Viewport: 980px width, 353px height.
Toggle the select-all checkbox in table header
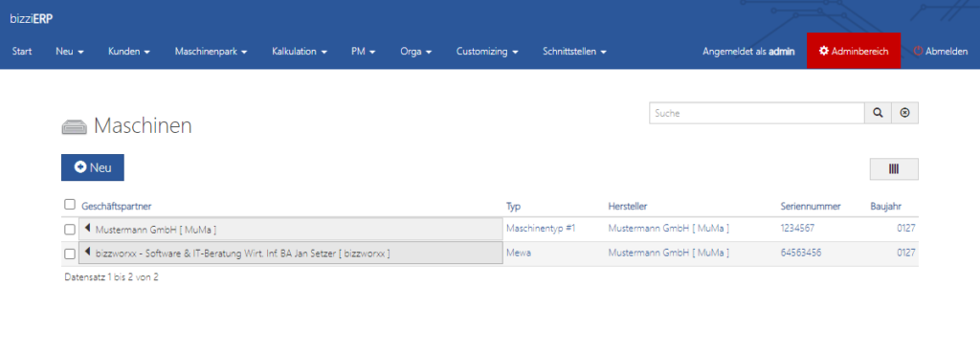coord(69,205)
